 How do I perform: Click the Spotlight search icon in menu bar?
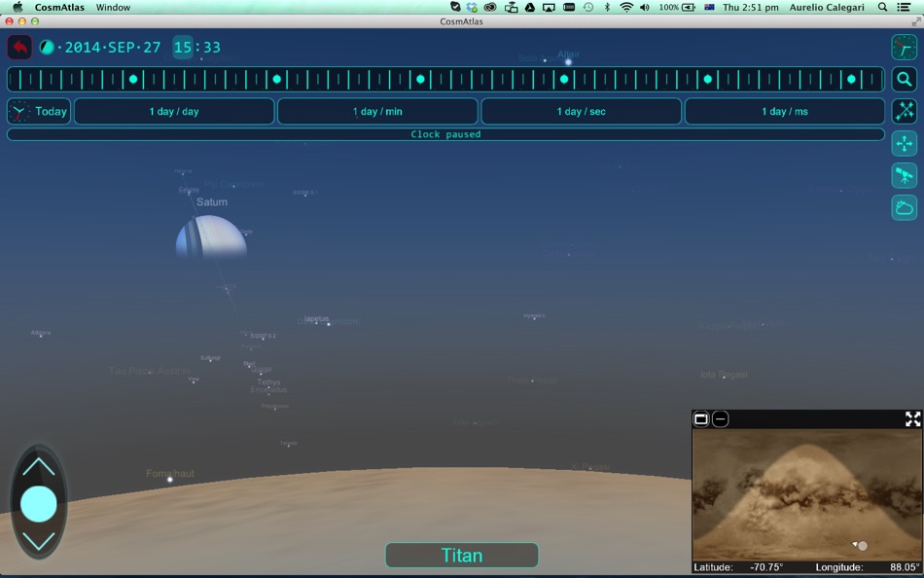[x=882, y=7]
